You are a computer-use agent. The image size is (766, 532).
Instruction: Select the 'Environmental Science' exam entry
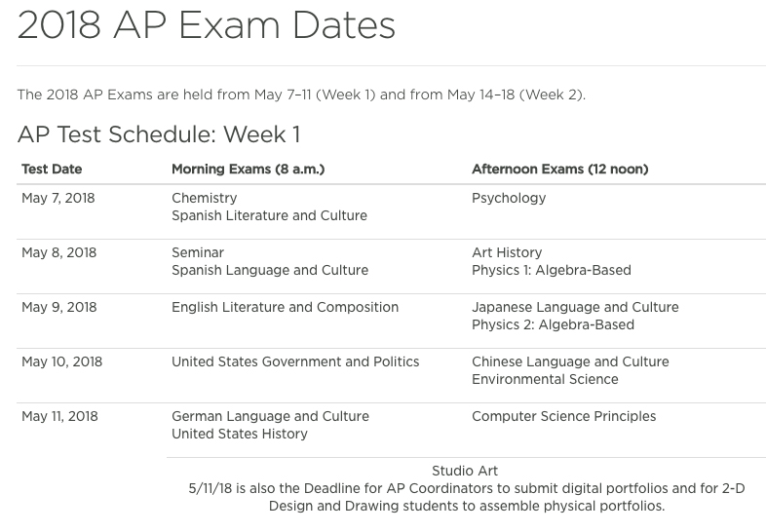coord(545,379)
